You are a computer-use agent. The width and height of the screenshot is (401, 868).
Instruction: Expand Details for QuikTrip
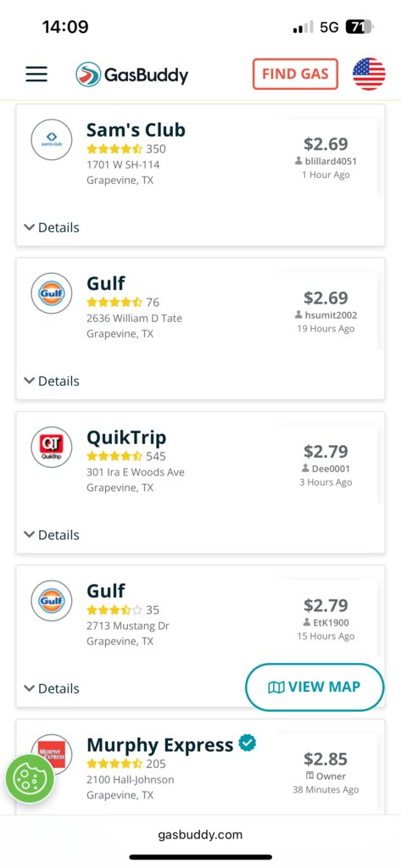click(x=52, y=535)
